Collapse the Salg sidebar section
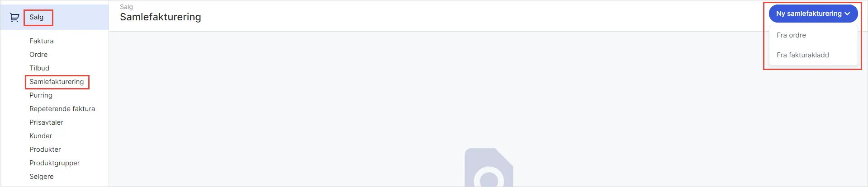868x187 pixels. pos(37,17)
